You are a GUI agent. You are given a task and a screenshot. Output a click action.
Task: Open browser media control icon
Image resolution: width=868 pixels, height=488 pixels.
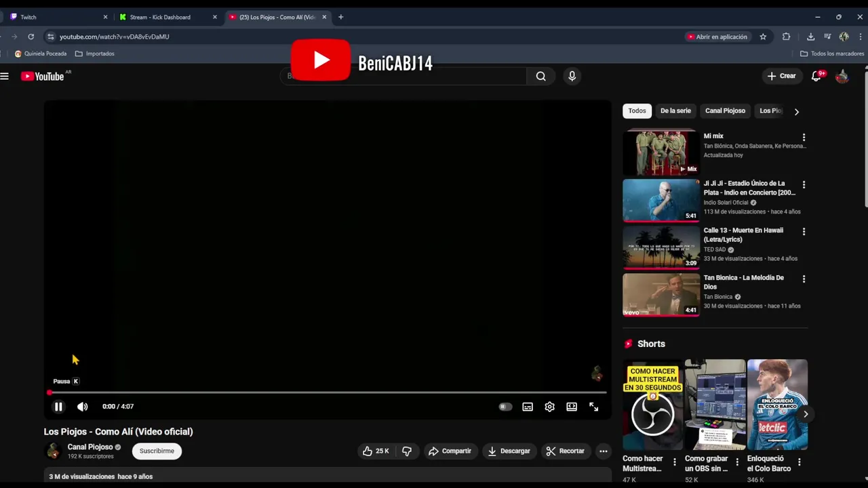coord(827,37)
